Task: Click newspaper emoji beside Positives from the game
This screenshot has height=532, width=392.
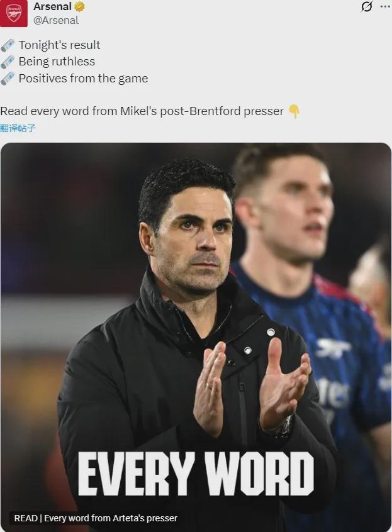Action: tap(8, 79)
